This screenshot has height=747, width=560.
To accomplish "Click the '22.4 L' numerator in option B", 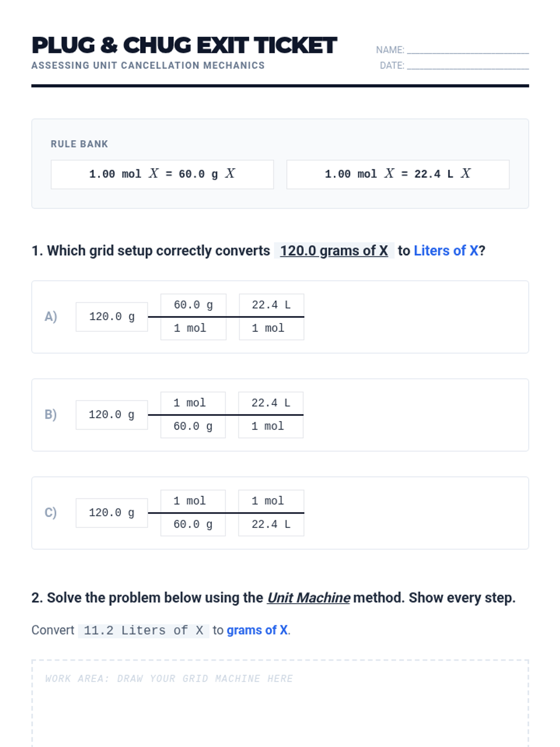I will click(271, 403).
